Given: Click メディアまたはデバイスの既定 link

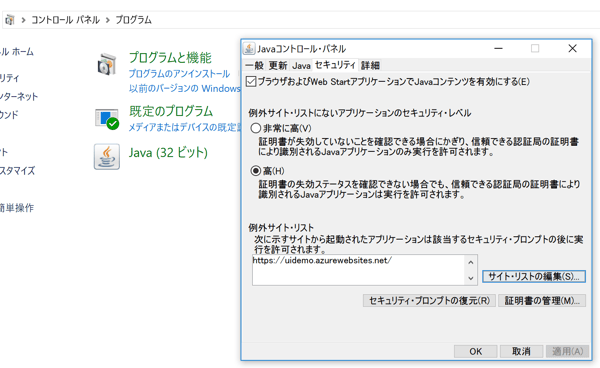Looking at the screenshot, I should [x=184, y=127].
